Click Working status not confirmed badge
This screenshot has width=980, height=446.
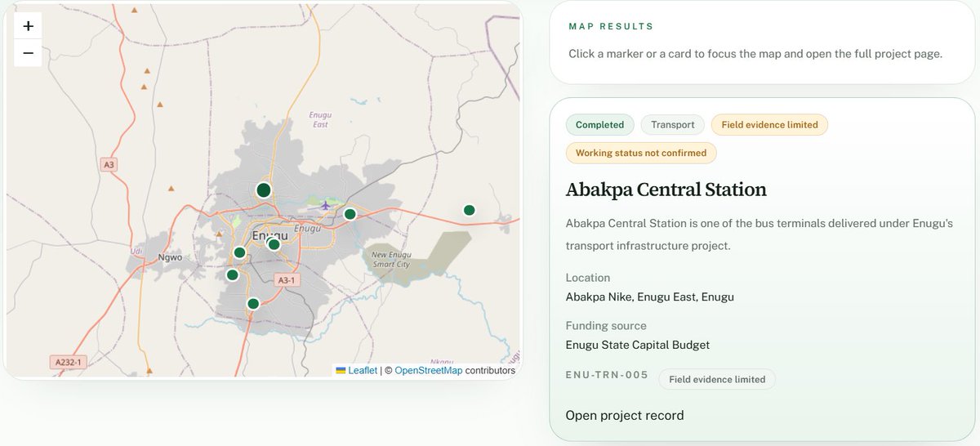[641, 153]
